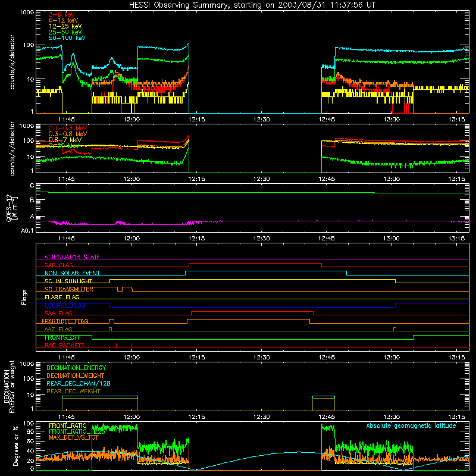Pick the cyan 50-100 keV legend label
Screen dimensions: 476x476
point(67,38)
